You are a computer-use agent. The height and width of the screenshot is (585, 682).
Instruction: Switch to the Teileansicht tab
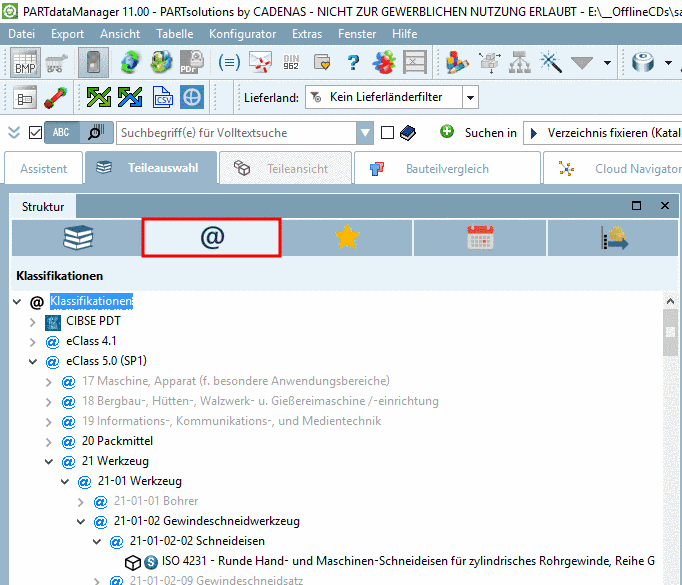pyautogui.click(x=285, y=168)
